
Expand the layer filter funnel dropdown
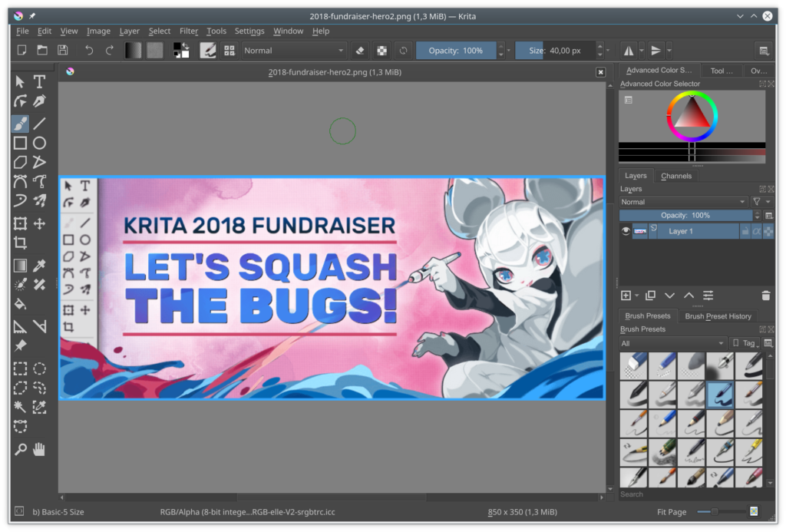[761, 202]
